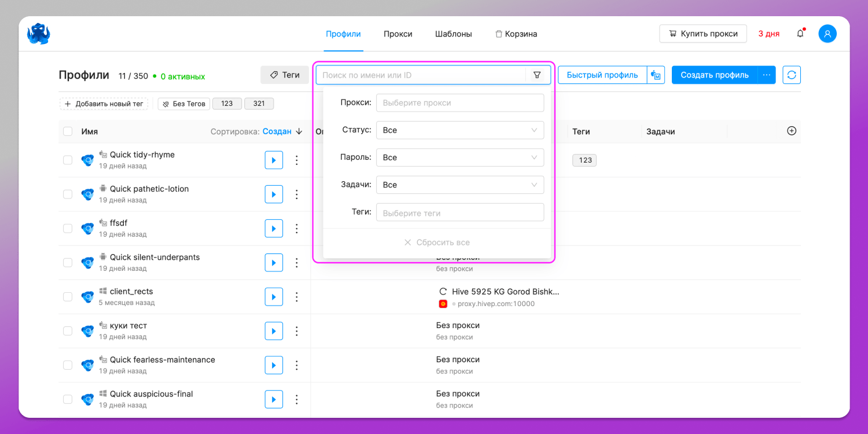Open the notifications bell
Screen dimensions: 868x434
[x=800, y=34]
